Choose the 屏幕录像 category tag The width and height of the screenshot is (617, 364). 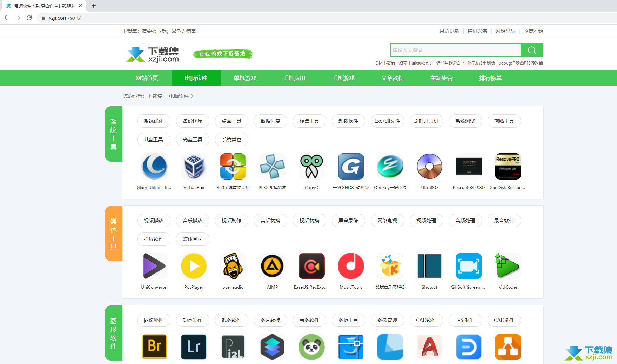tap(348, 221)
